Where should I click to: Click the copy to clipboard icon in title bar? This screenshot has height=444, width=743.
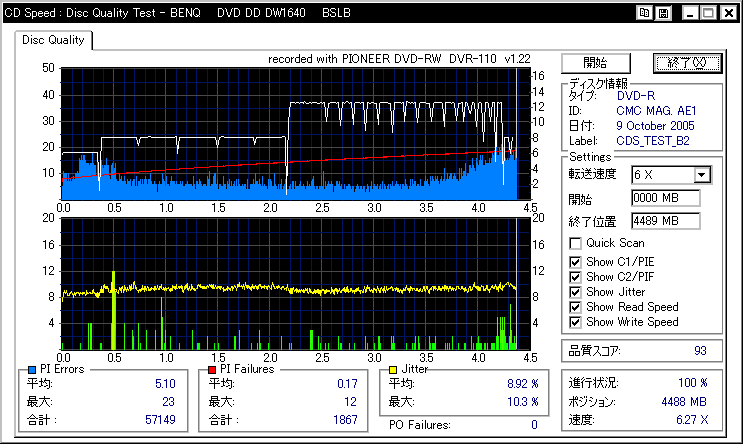645,13
